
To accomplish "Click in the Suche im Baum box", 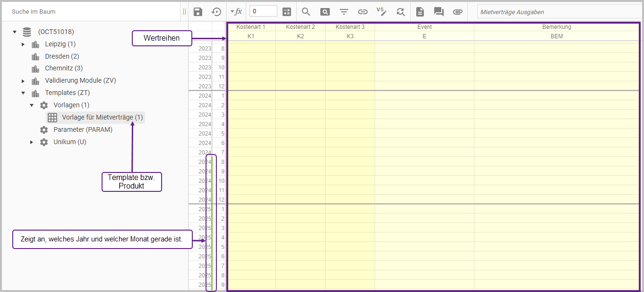I will (x=90, y=11).
